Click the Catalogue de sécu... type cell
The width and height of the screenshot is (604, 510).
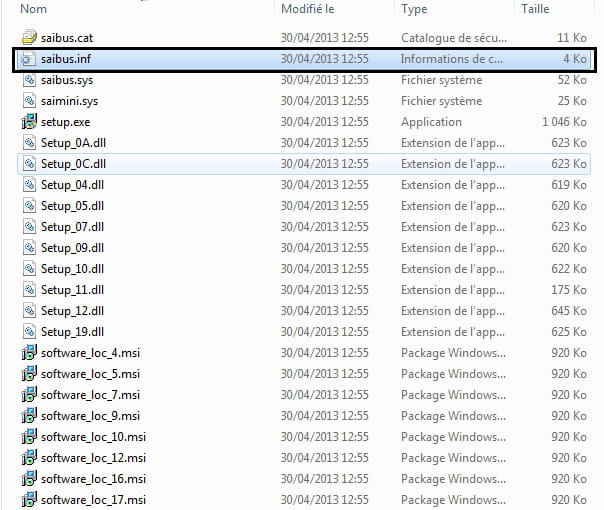click(x=454, y=38)
